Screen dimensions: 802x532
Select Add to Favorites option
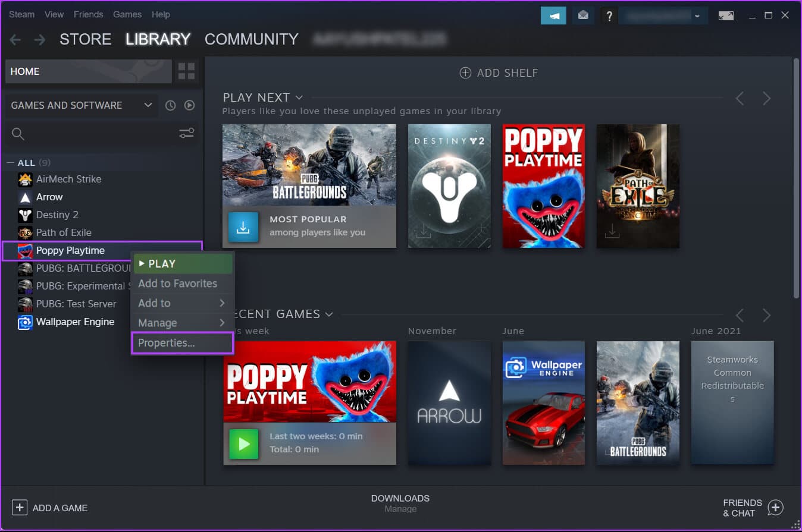tap(183, 284)
